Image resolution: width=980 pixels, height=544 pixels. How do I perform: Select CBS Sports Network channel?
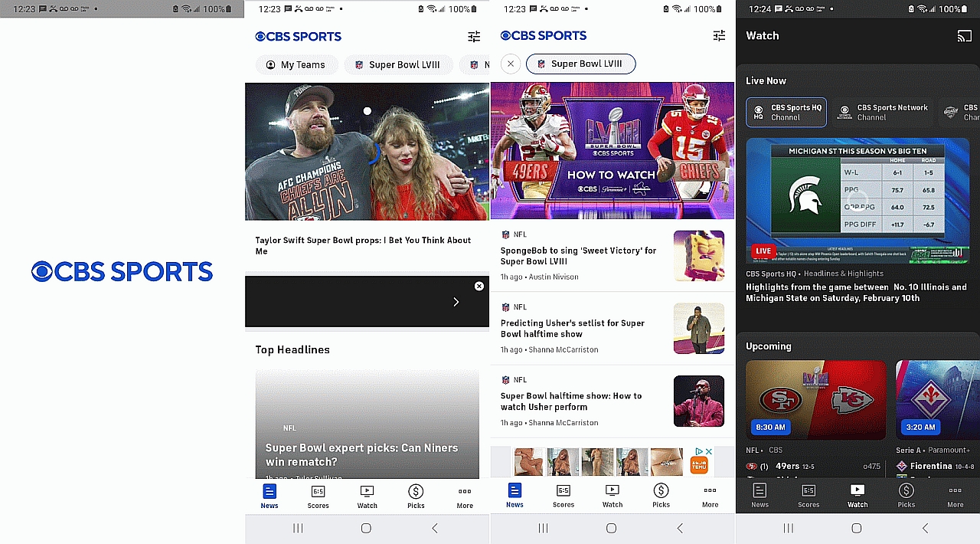coord(883,112)
